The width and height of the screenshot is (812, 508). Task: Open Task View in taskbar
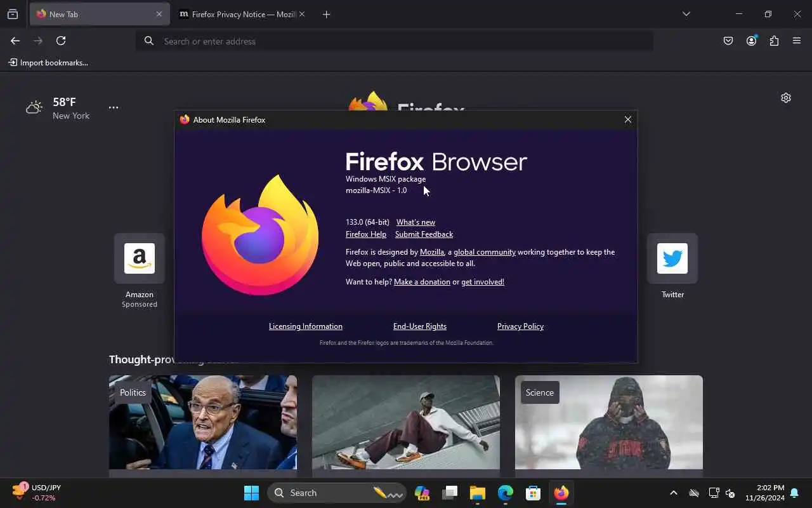coord(450,493)
